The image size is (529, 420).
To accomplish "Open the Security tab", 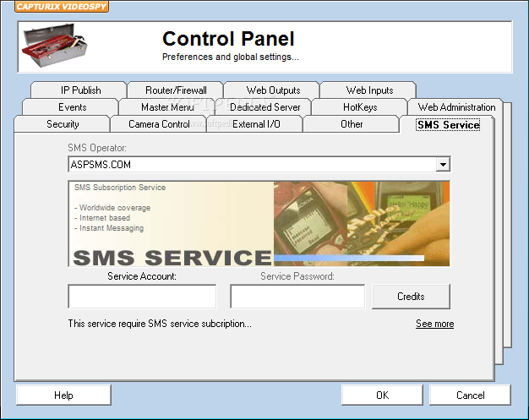I will pos(63,124).
